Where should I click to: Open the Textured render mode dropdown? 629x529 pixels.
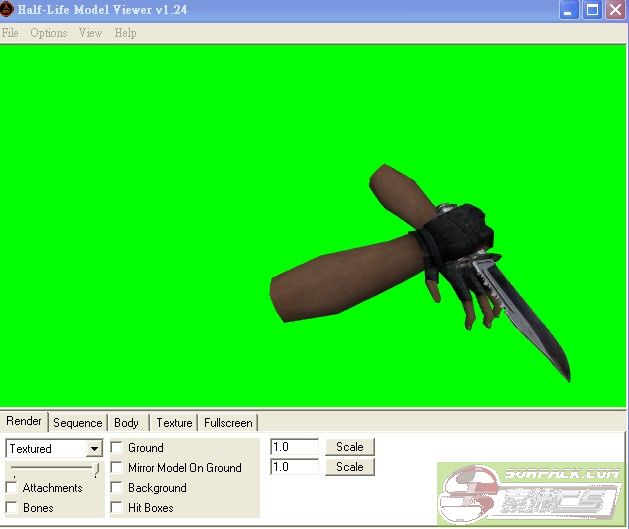(94, 449)
